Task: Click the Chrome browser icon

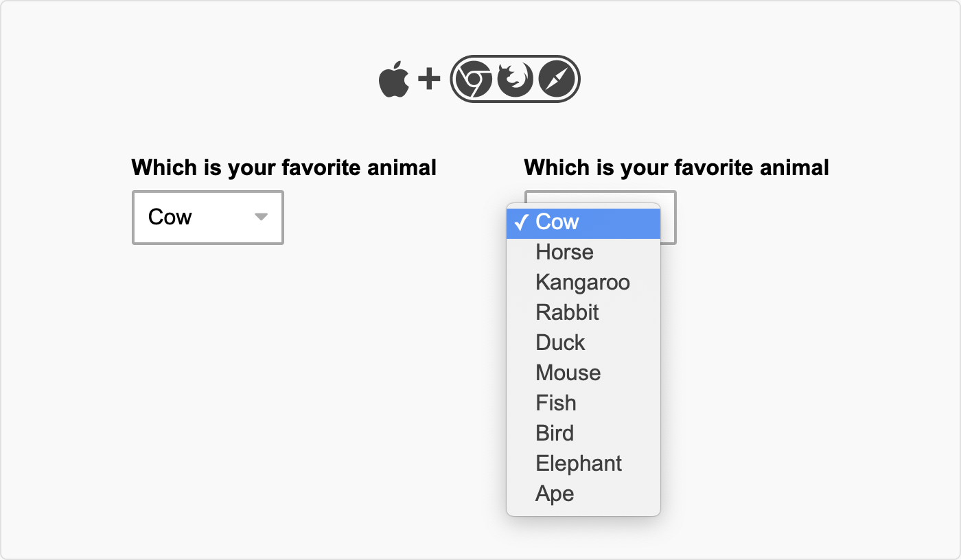Action: [474, 80]
